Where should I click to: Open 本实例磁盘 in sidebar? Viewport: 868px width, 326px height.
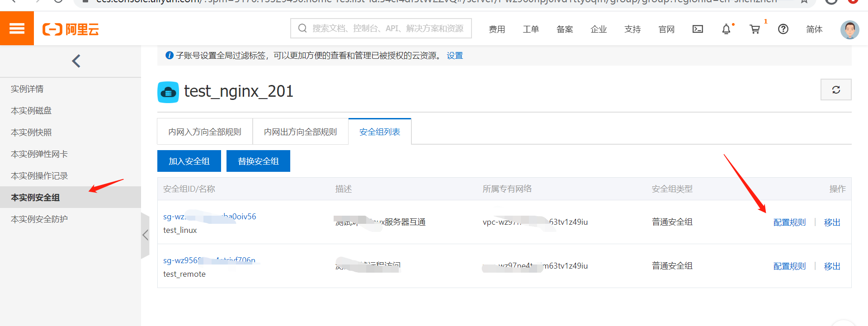31,111
